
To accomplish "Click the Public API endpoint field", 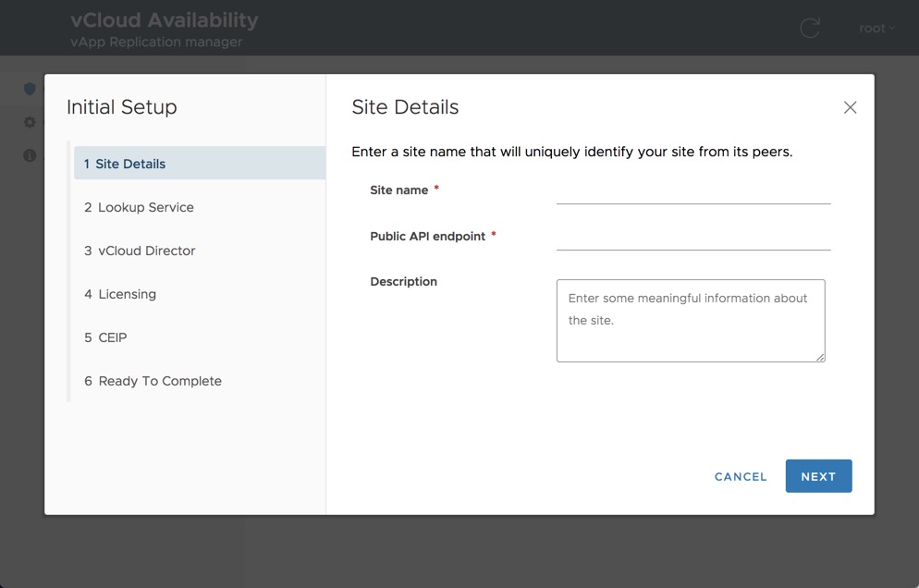I will 693,239.
